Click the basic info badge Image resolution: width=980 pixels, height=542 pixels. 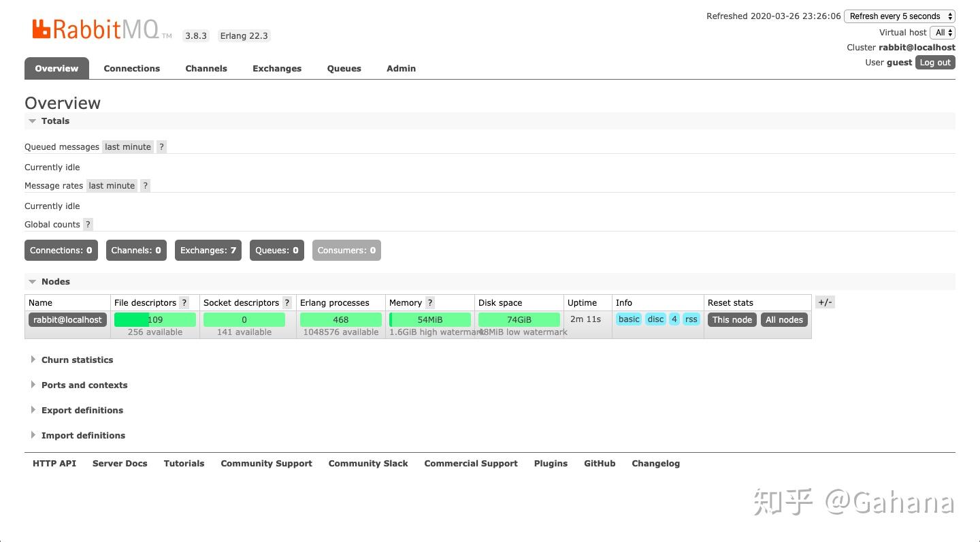pyautogui.click(x=628, y=319)
